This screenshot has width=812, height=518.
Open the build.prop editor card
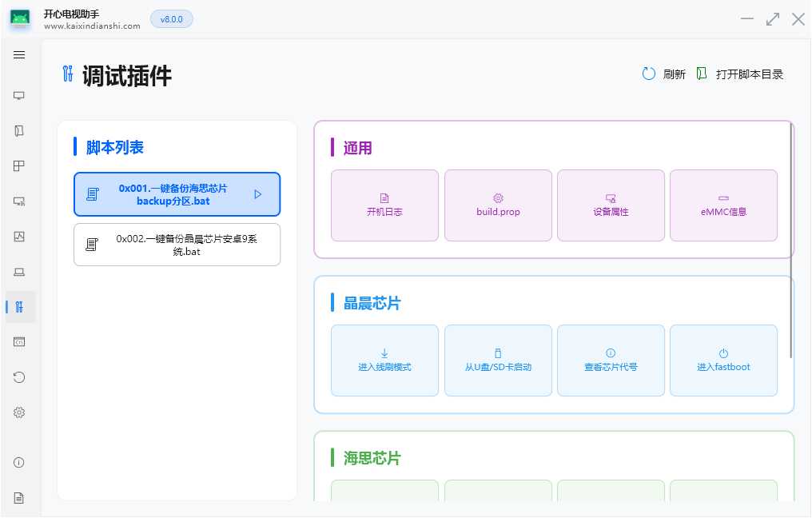pyautogui.click(x=498, y=205)
